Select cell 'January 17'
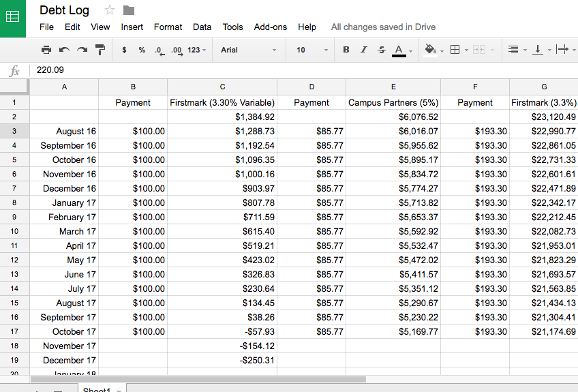Image resolution: width=578 pixels, height=392 pixels. (64, 203)
